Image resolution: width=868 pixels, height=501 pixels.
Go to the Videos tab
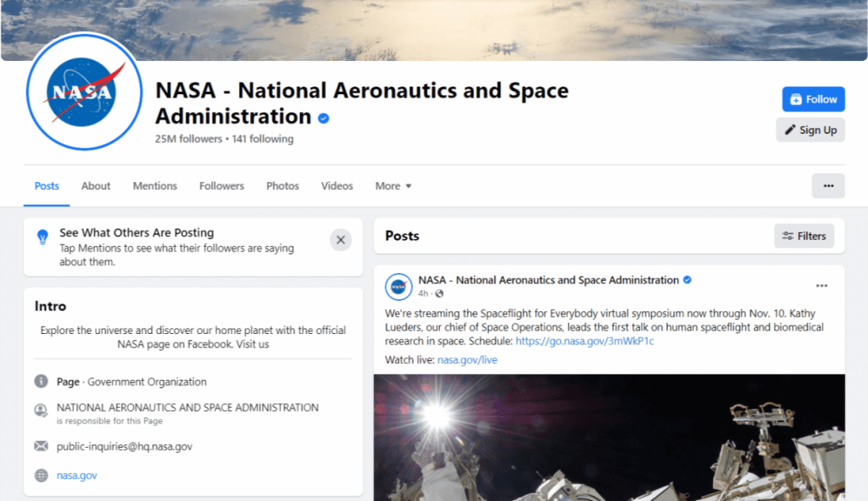(x=337, y=186)
